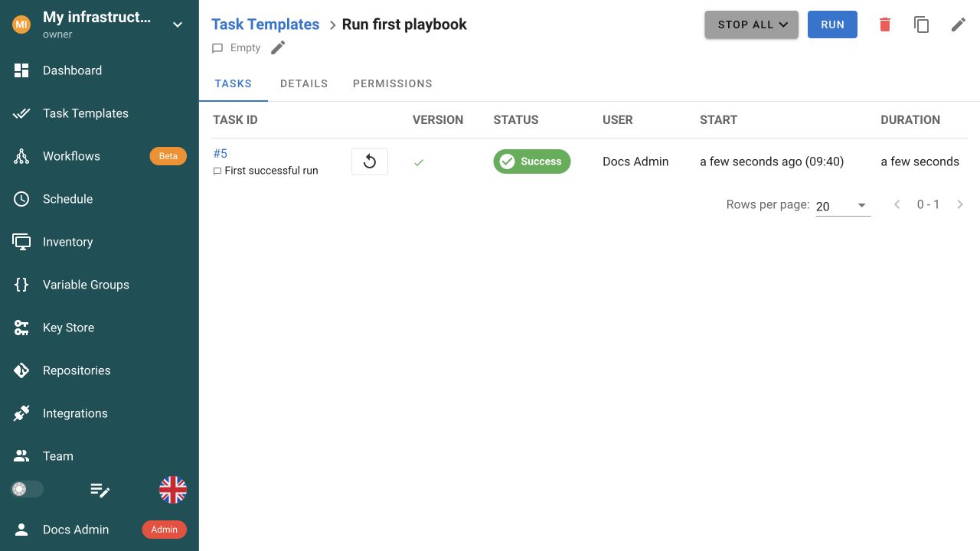
Task: Open the UK flag language selector
Action: [x=173, y=490]
